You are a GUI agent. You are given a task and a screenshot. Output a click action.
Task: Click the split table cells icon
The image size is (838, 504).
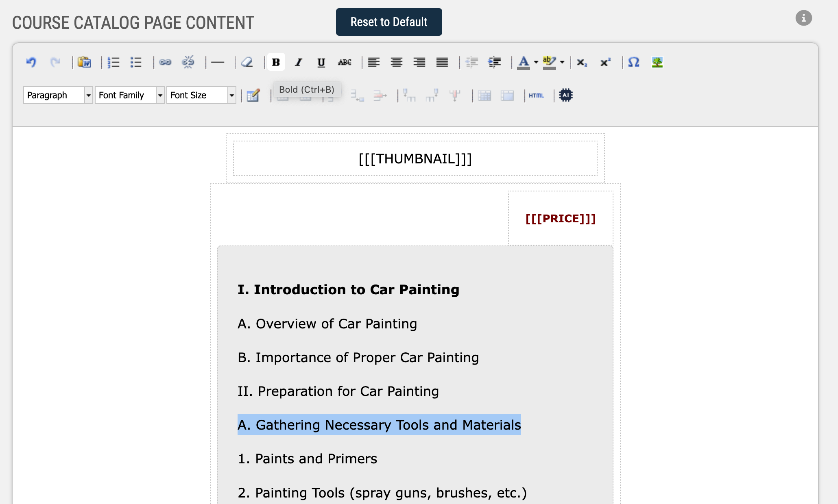pyautogui.click(x=484, y=96)
